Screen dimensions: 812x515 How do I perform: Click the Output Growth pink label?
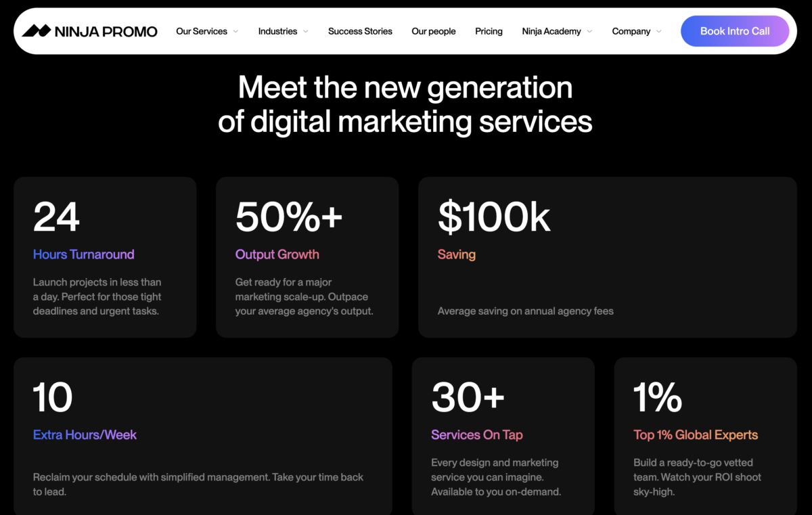[277, 254]
